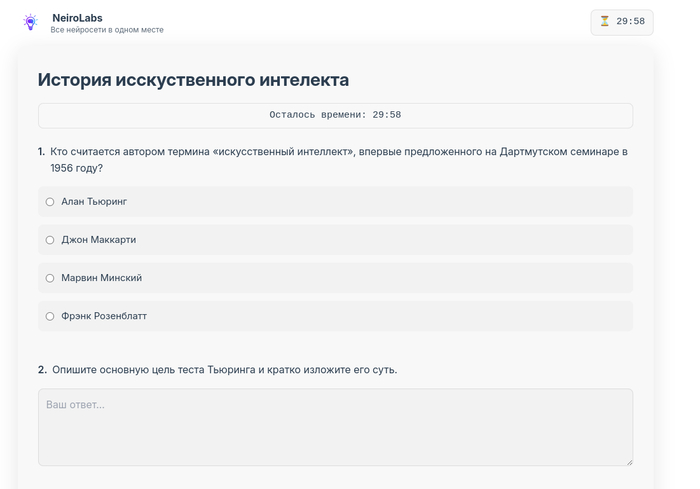Click the NeiroLabs brand name in the header
This screenshot has height=489, width=700.
click(77, 17)
